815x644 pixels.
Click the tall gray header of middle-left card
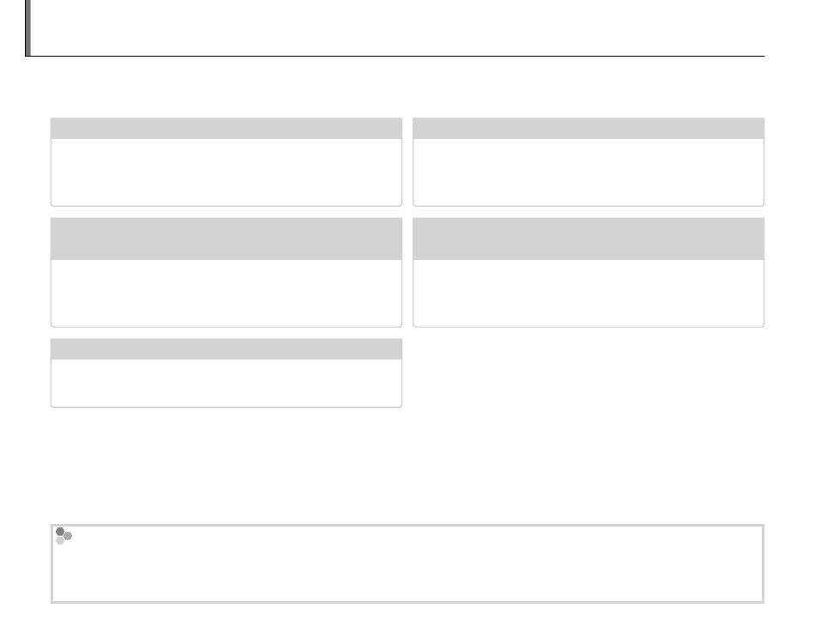pos(226,238)
